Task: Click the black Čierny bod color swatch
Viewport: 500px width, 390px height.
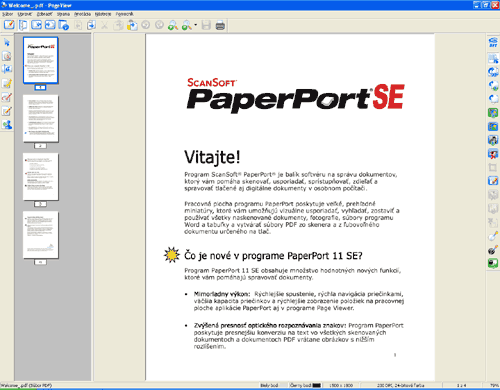Action: pos(317,385)
